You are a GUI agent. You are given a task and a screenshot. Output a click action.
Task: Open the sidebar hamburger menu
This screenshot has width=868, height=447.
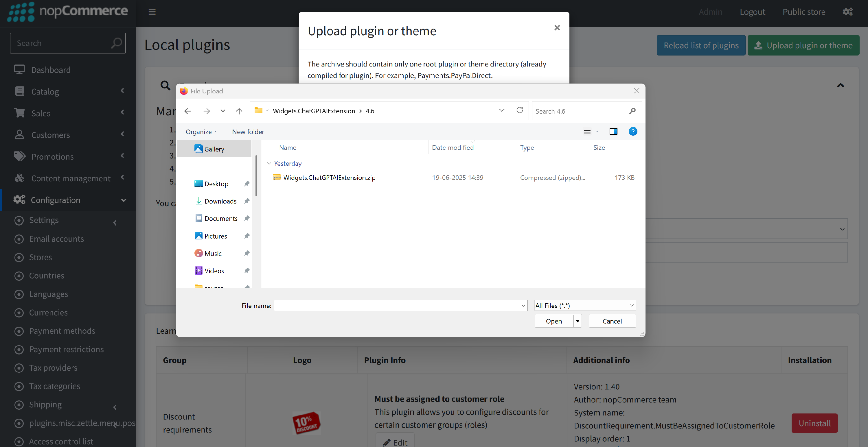pyautogui.click(x=152, y=12)
